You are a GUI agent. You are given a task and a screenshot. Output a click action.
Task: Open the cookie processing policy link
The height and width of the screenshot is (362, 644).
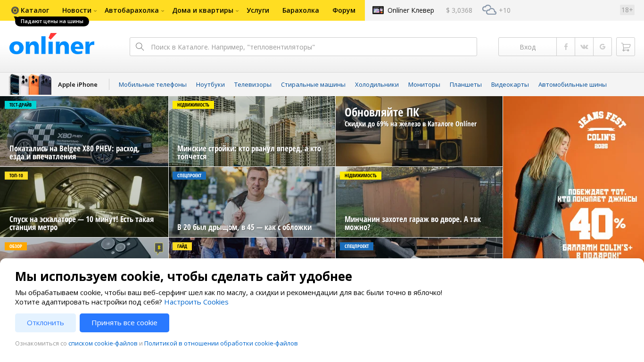221,343
